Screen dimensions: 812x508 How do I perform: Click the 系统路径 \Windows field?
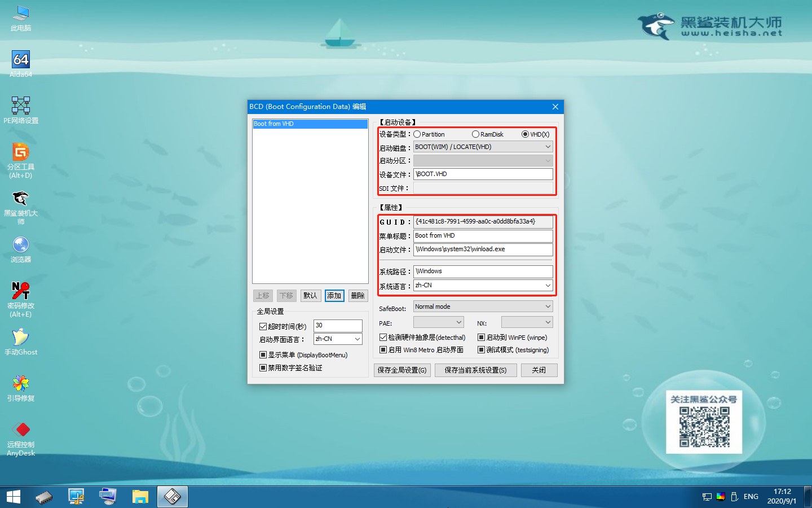pos(483,271)
